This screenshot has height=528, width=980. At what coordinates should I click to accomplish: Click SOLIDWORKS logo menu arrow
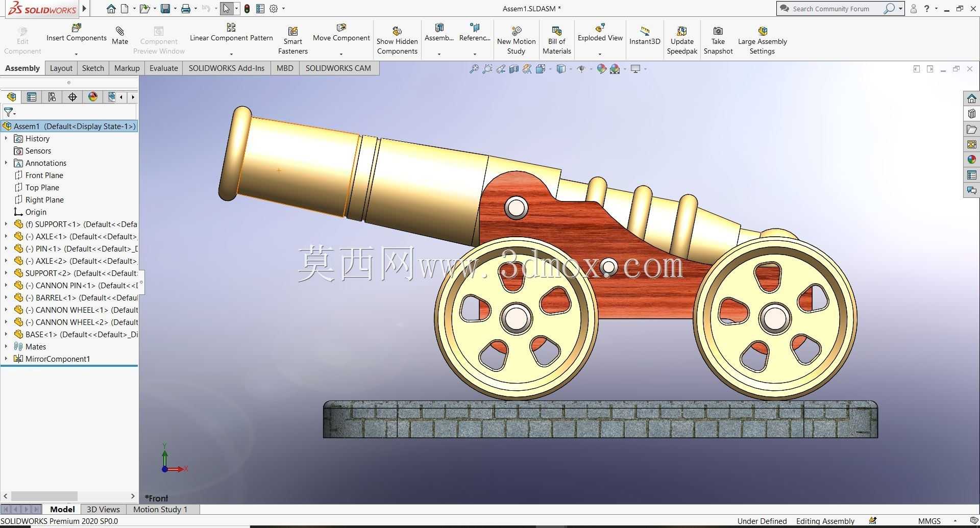point(84,9)
